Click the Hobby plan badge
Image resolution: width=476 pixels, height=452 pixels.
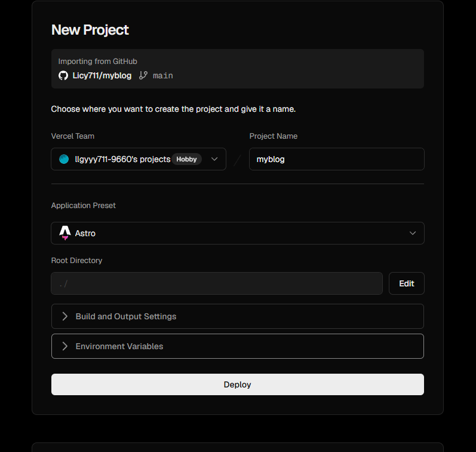coord(187,159)
